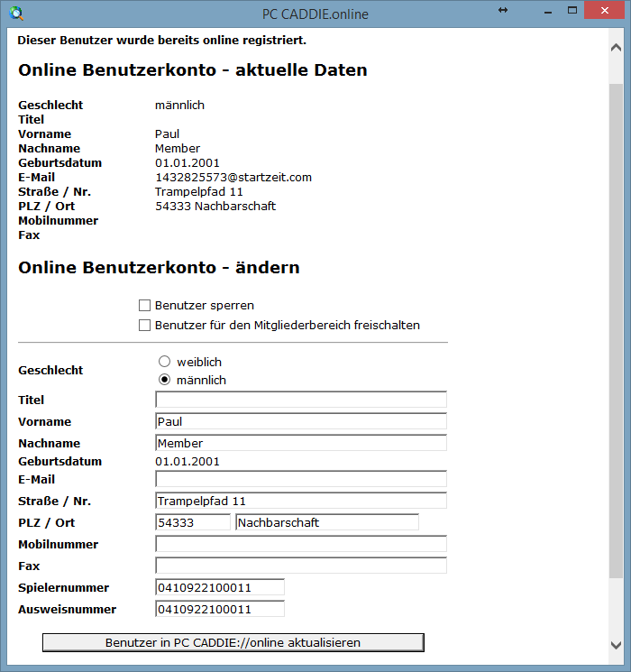Click the Ort field containing Nachbarschaft
This screenshot has height=672, width=631.
[x=327, y=522]
